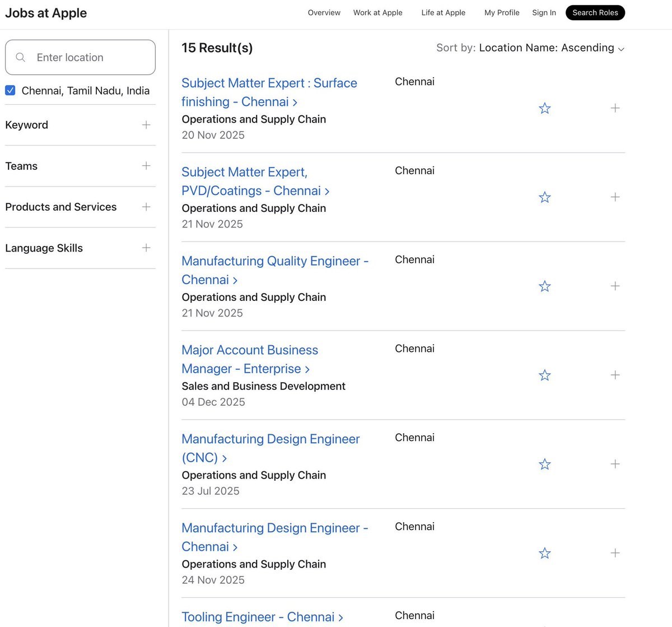This screenshot has width=672, height=627.
Task: Go to My Profile
Action: click(x=502, y=12)
